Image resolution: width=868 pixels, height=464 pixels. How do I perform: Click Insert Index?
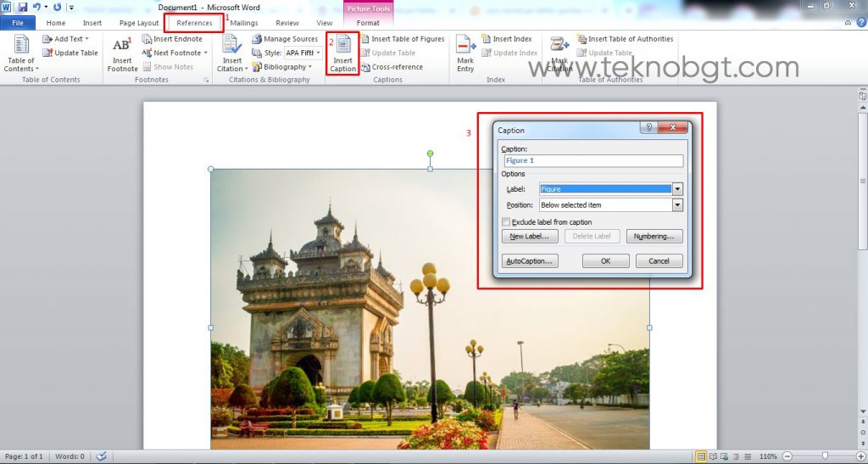[507, 39]
